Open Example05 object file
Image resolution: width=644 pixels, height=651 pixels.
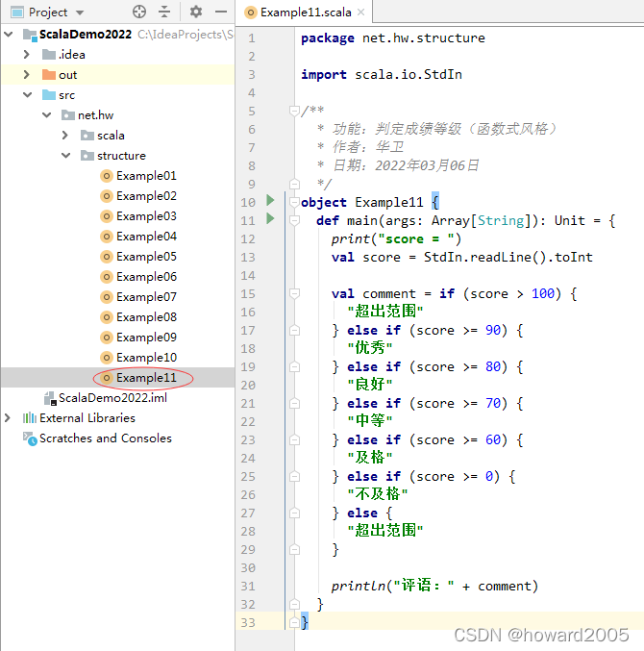tap(138, 257)
